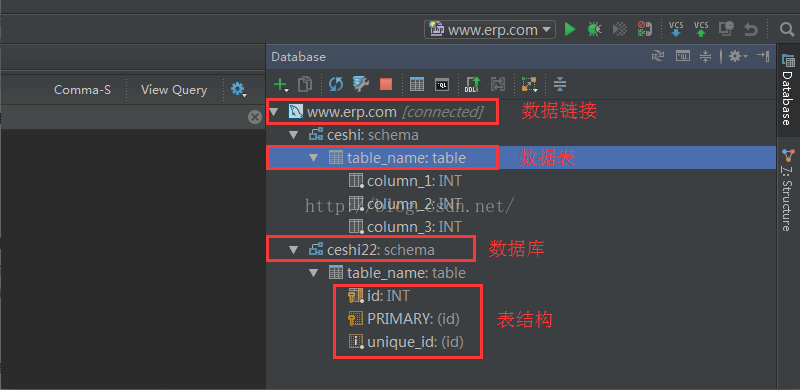Collapse the ceshi22 schema node
The height and width of the screenshot is (390, 800).
pyautogui.click(x=293, y=250)
